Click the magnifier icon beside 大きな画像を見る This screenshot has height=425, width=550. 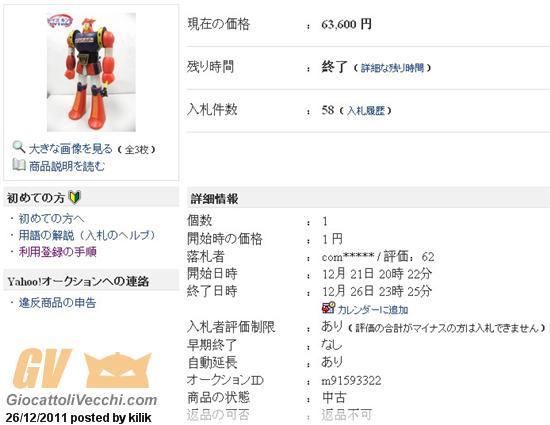coord(19,147)
